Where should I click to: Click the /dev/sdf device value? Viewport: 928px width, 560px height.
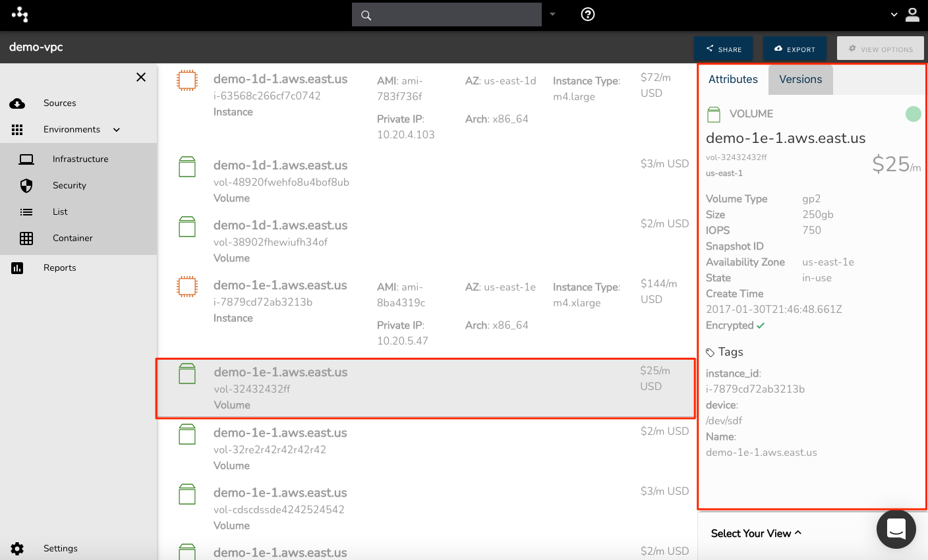click(x=724, y=421)
